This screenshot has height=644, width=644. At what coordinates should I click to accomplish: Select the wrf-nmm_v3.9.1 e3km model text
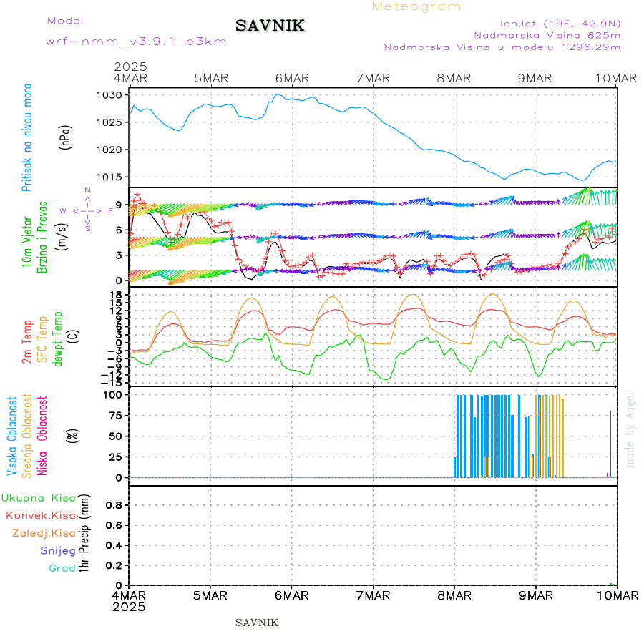click(x=136, y=42)
